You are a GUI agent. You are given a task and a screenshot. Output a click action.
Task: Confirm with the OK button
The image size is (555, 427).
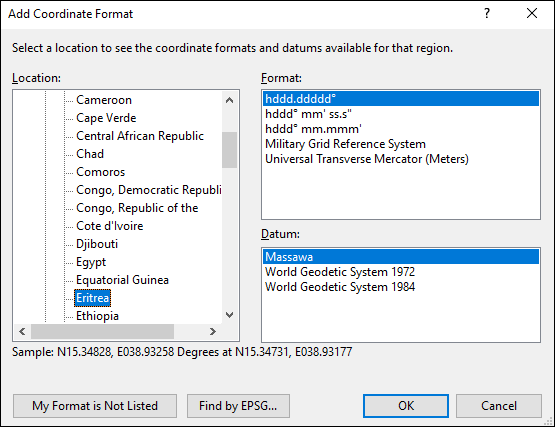pyautogui.click(x=406, y=406)
